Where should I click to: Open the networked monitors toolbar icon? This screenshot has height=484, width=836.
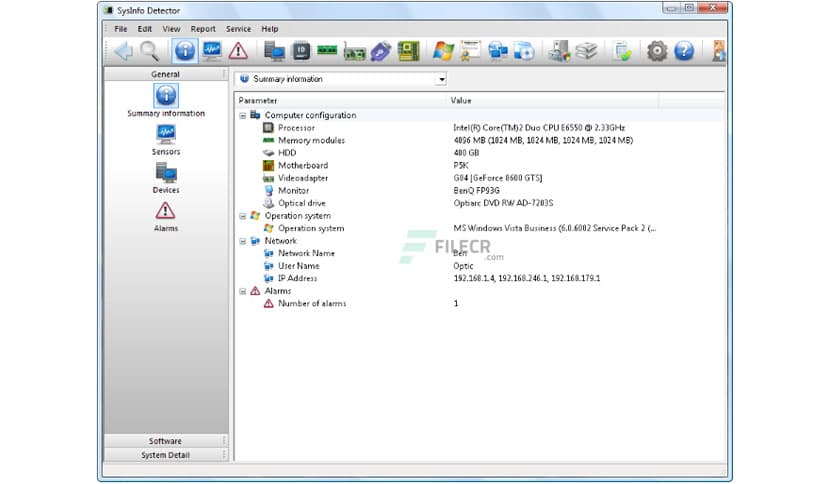pyautogui.click(x=497, y=51)
